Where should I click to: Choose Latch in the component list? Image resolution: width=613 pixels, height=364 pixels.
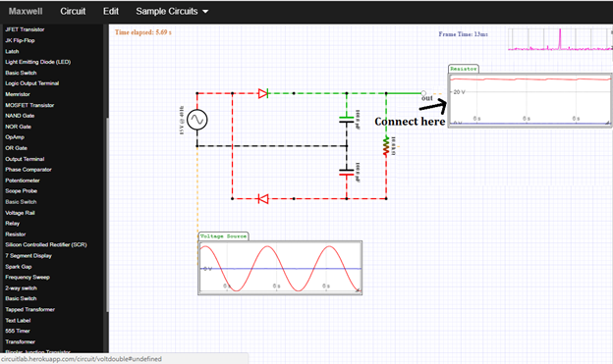click(x=12, y=52)
